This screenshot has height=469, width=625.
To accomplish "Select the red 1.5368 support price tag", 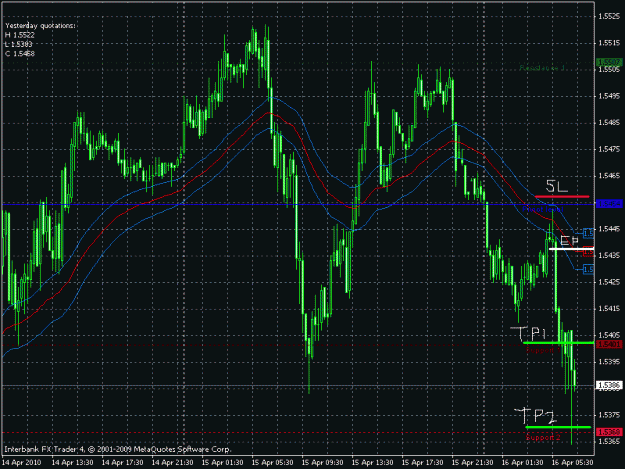I will point(609,432).
